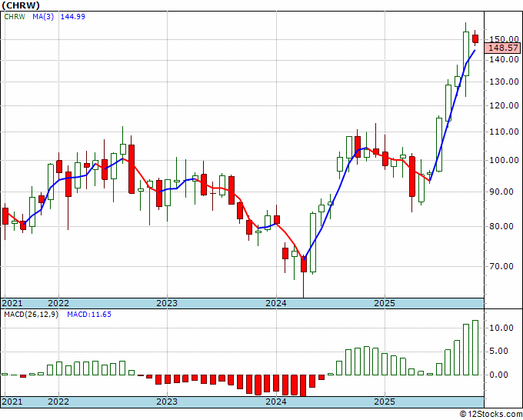523x420 pixels.
Task: Click the latest red candlestick near 150
Action: 475,38
